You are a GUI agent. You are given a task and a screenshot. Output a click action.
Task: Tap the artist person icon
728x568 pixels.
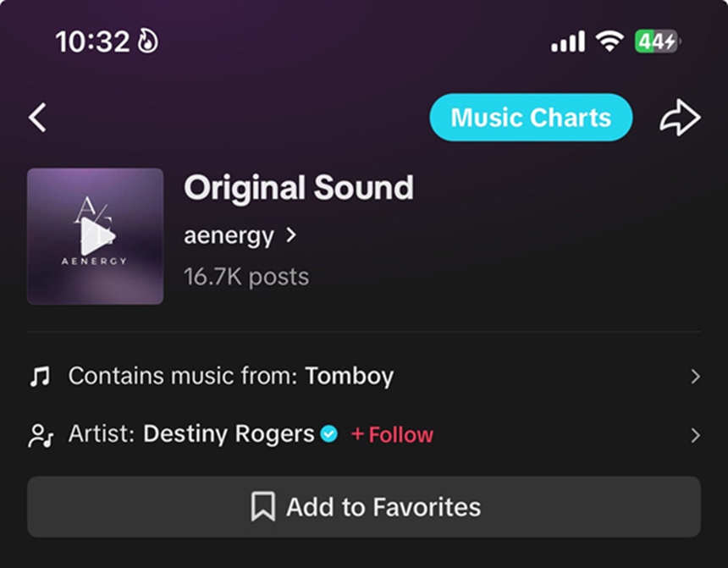tap(40, 435)
